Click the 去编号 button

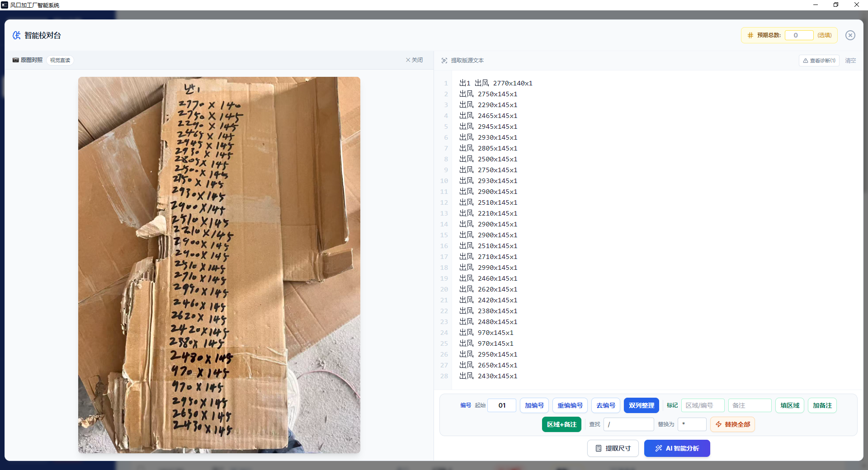(x=606, y=405)
